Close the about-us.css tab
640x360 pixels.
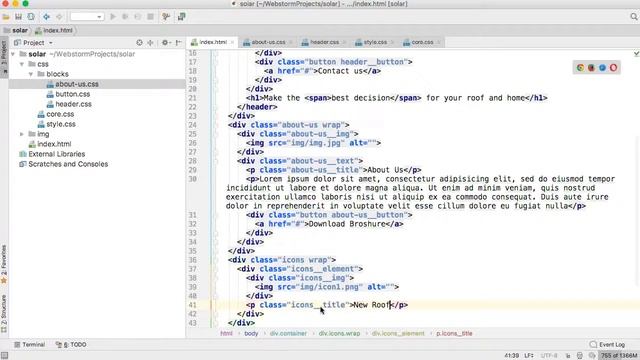pos(291,42)
